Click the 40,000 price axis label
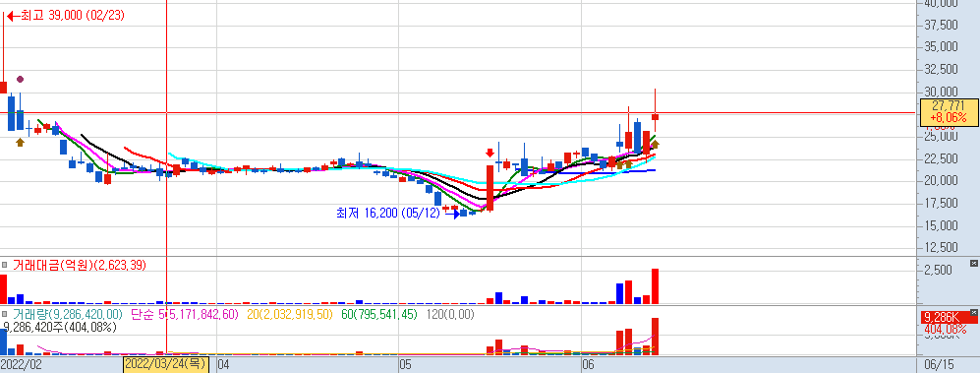The height and width of the screenshot is (373, 980). 941,3
